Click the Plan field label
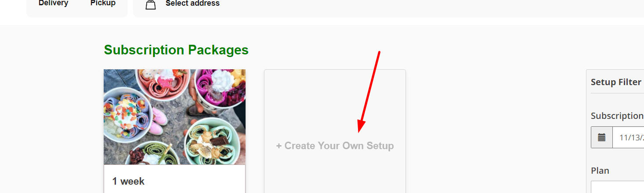Screen dimensions: 644x193 click(x=600, y=171)
